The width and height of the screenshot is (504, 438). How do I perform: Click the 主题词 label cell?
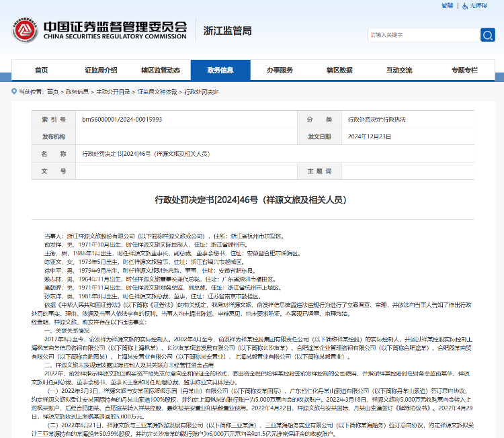point(319,171)
